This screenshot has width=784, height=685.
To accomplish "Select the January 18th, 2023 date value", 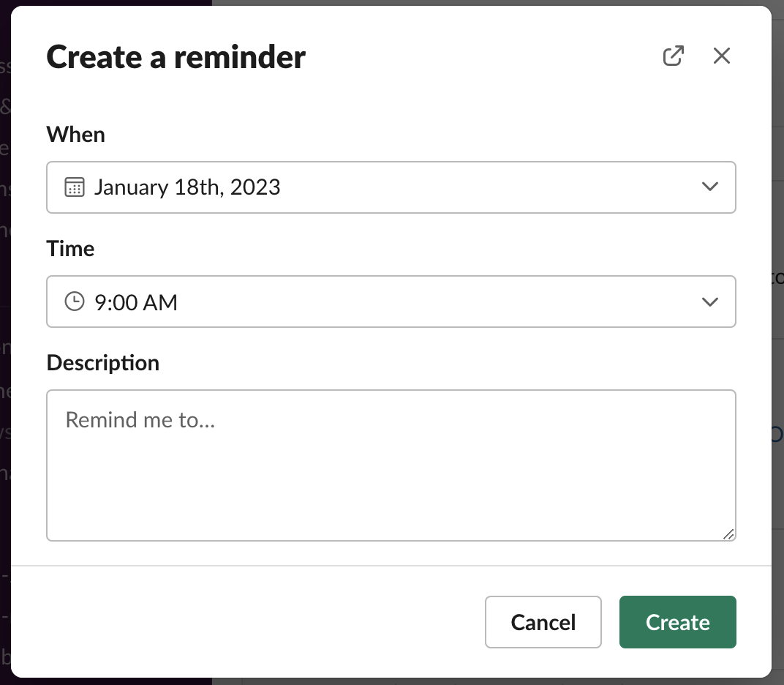I will click(187, 187).
